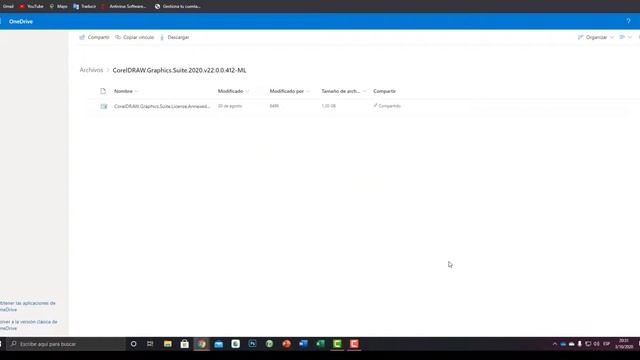Click the Copiar vínculo toolbar button
This screenshot has height=360, width=640.
click(135, 37)
